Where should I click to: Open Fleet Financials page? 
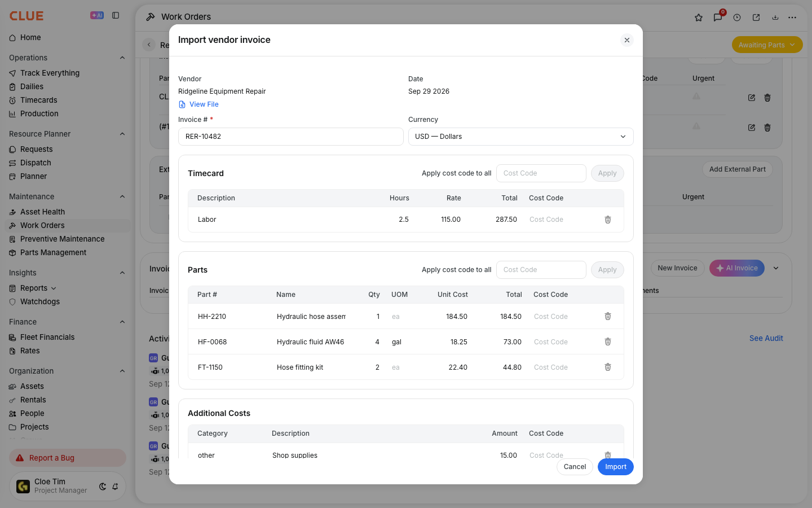pyautogui.click(x=47, y=337)
